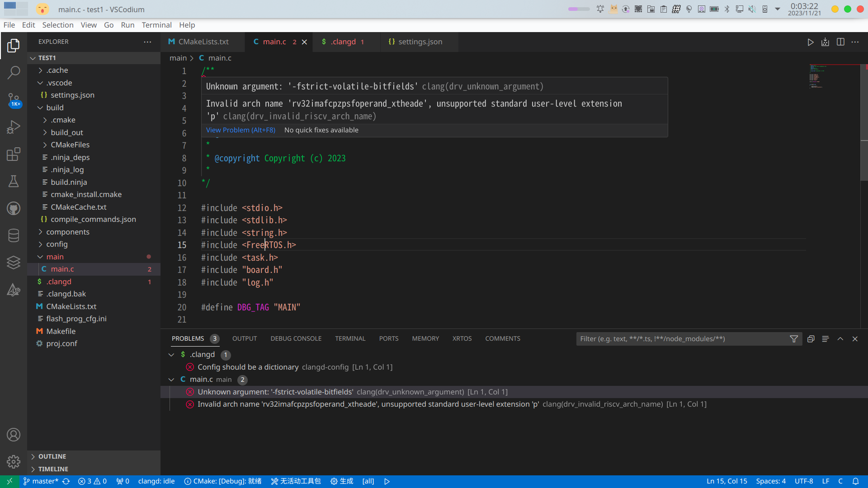The image size is (868, 488).
Task: Open compile_commands.json in explorer
Action: coord(93,220)
